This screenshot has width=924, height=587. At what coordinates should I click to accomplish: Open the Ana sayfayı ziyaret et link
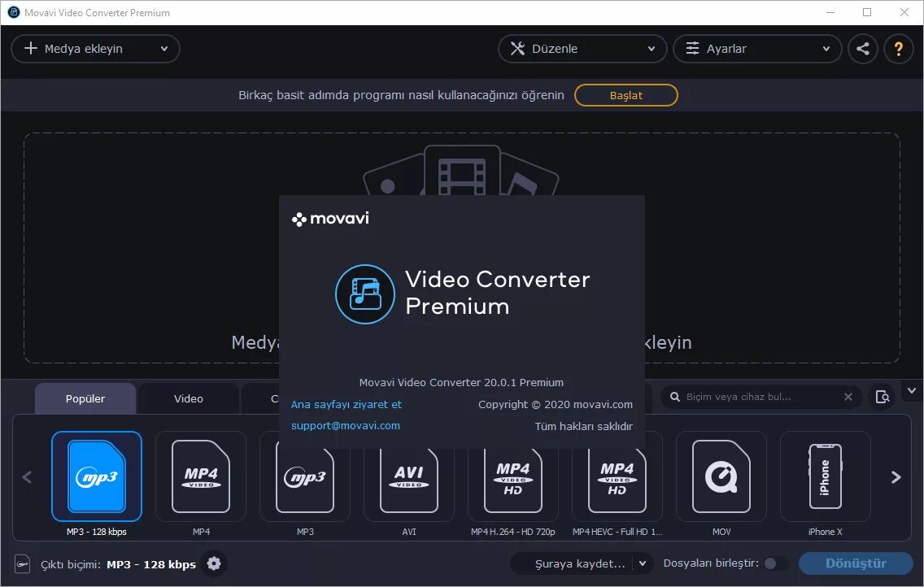coord(345,404)
